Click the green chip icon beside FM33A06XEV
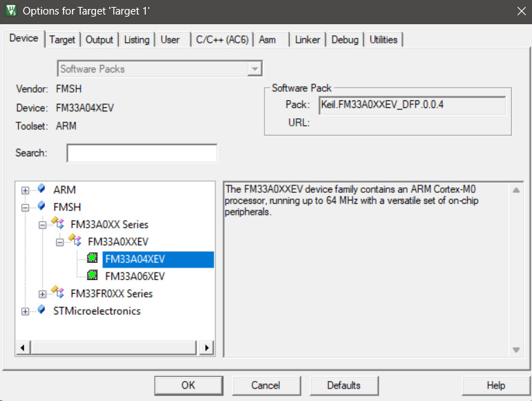Viewport: 532px width, 401px height. click(x=93, y=276)
